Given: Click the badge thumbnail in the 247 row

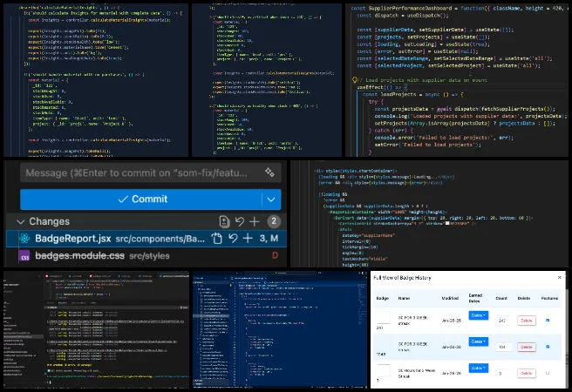Looking at the screenshot, I should pyautogui.click(x=383, y=317).
